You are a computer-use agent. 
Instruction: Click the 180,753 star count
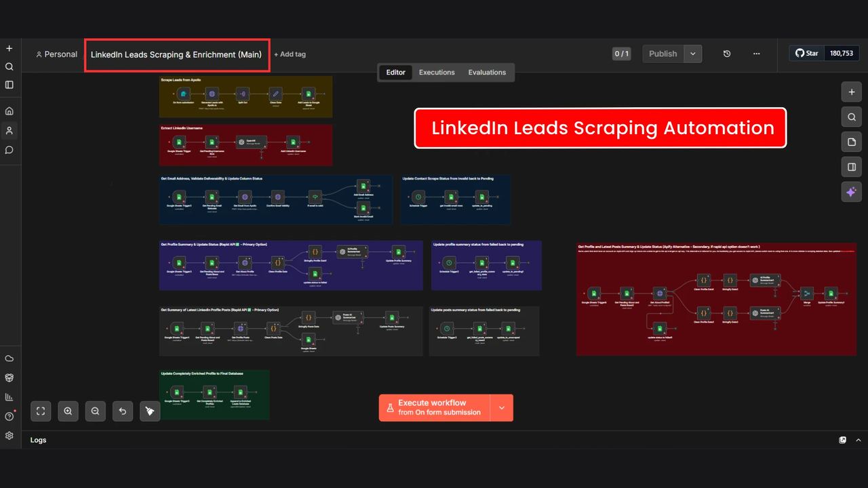(842, 54)
